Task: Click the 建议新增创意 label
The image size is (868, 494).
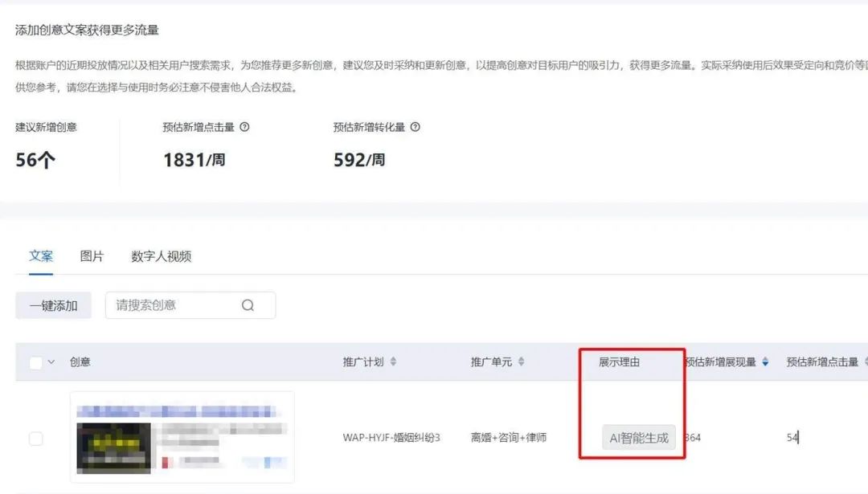Action: pos(46,127)
